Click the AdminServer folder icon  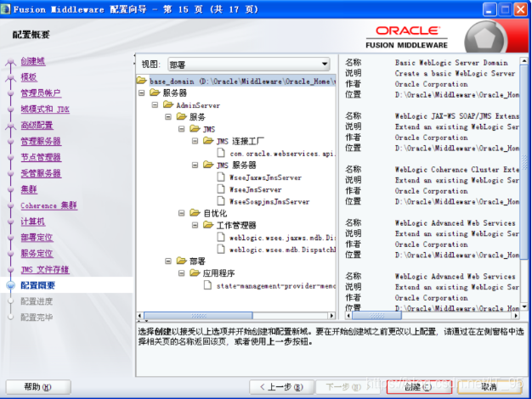[x=168, y=104]
